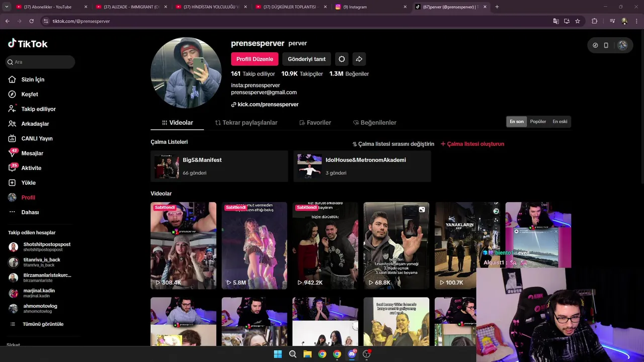The height and width of the screenshot is (362, 644).
Task: Open the Sizin İçin feed
Action: coord(33,79)
